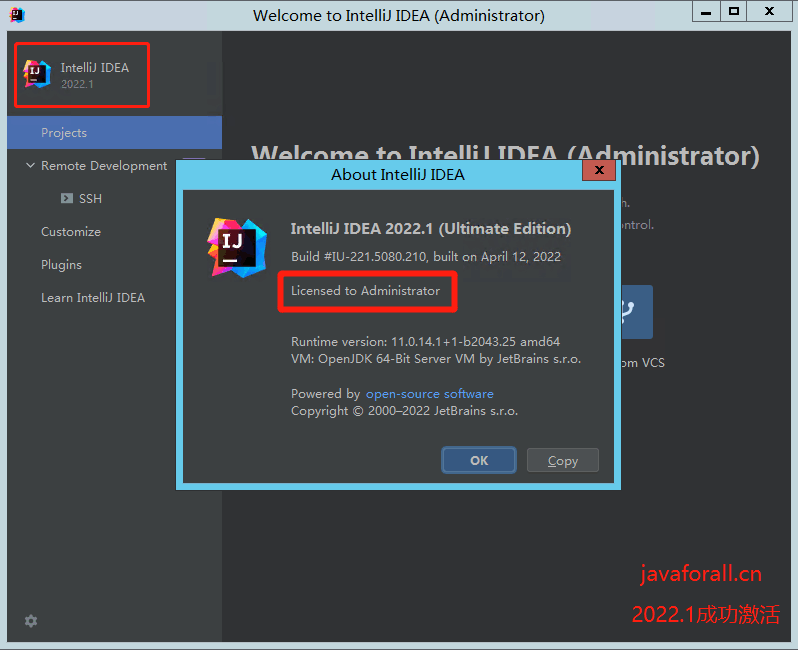Click the IntelliJ IDEA 2022.1 Ultimate Edition heading

pos(431,229)
